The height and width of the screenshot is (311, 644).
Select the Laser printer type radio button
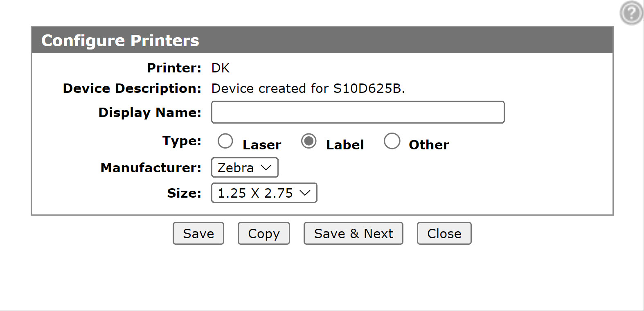click(225, 141)
